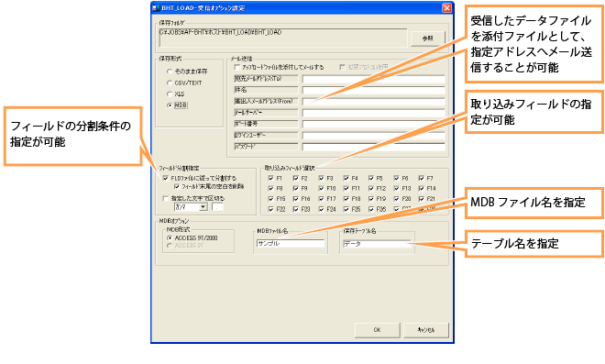
Task: Toggle trailing field whitespace removal checkbox
Action: pyautogui.click(x=177, y=186)
